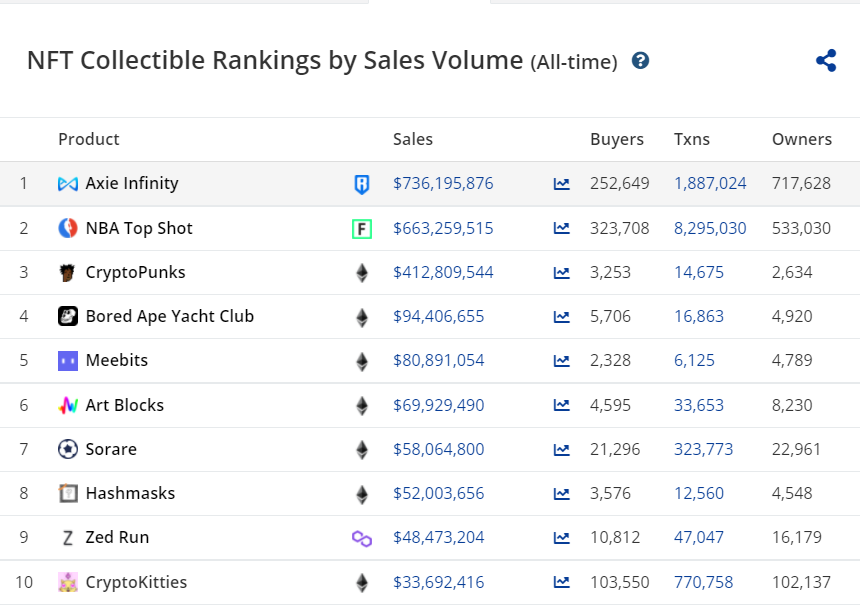Click the 252,649 buyers value
The width and height of the screenshot is (860, 608).
pyautogui.click(x=620, y=183)
